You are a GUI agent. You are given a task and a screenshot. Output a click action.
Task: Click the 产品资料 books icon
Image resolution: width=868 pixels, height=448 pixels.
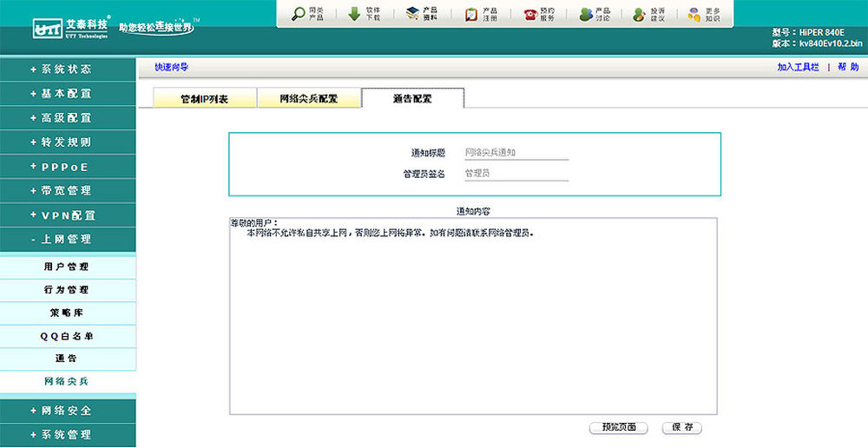411,14
